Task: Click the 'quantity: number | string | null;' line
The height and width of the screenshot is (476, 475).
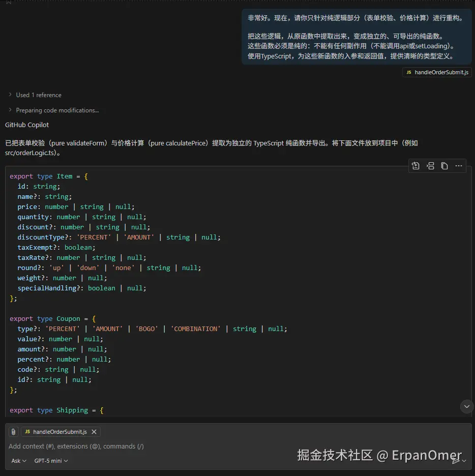Action: click(x=82, y=217)
